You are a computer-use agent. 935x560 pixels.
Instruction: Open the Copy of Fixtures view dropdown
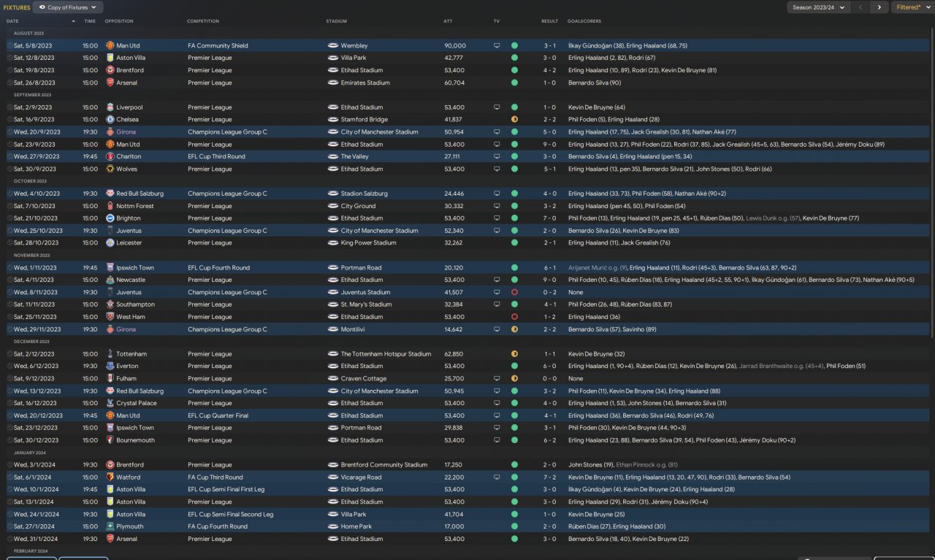click(68, 7)
